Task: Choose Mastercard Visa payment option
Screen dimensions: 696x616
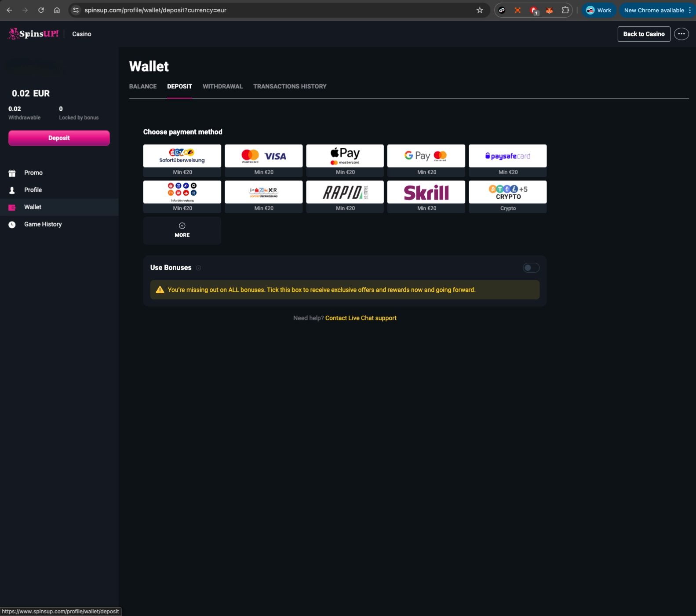Action: (x=263, y=160)
